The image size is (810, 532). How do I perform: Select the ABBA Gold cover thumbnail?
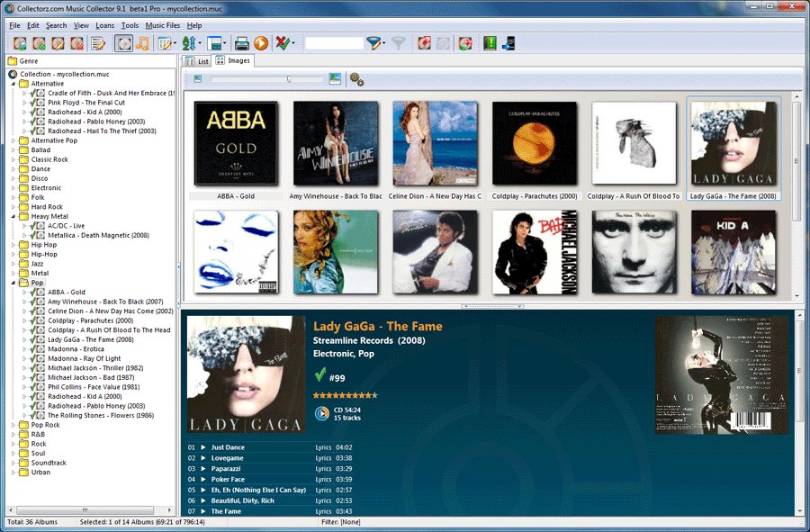click(x=236, y=143)
